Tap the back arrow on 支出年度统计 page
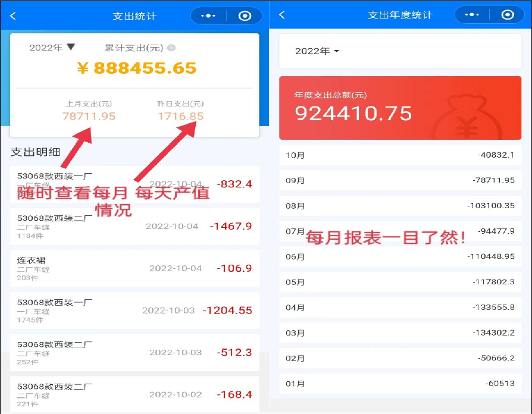Image resolution: width=532 pixels, height=414 pixels. [281, 15]
